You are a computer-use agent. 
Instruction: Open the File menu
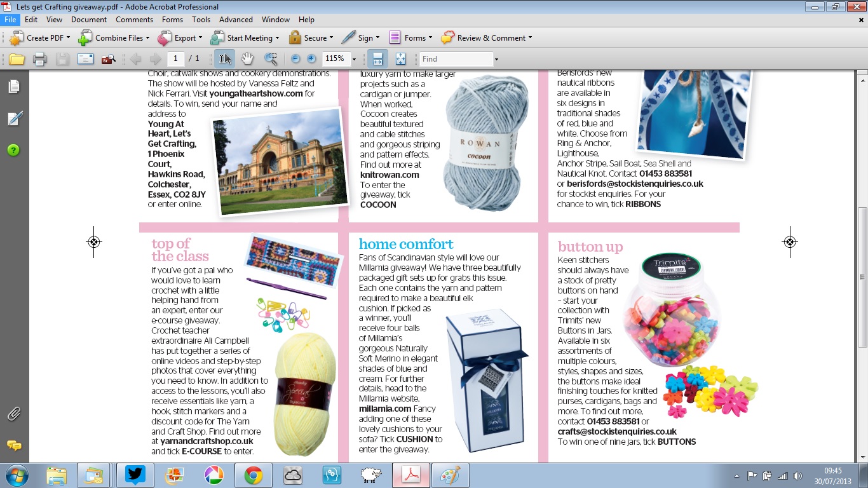(x=10, y=20)
